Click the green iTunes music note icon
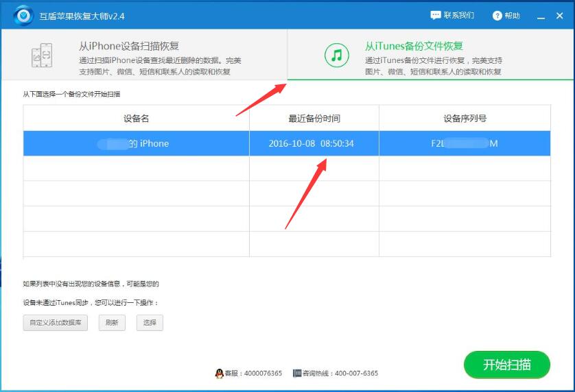 [336, 56]
